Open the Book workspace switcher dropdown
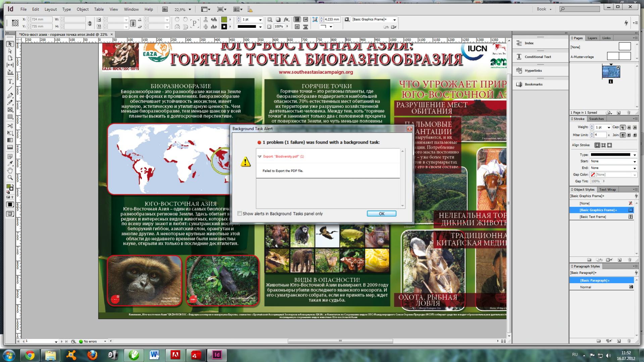This screenshot has width=644, height=362. (544, 9)
